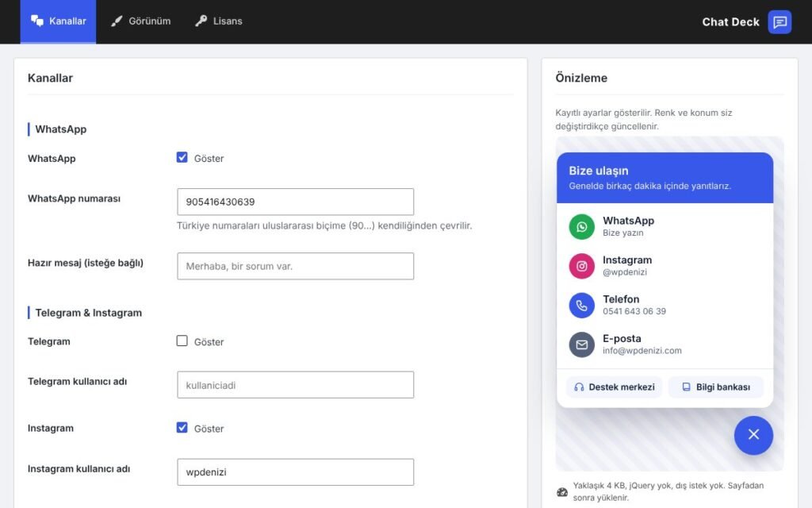Click the Hazır mesaj input field
The height and width of the screenshot is (508, 812).
(x=295, y=266)
